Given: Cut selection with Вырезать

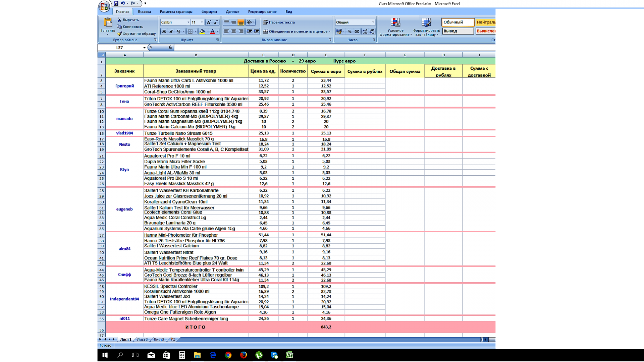Looking at the screenshot, I should pyautogui.click(x=128, y=20).
